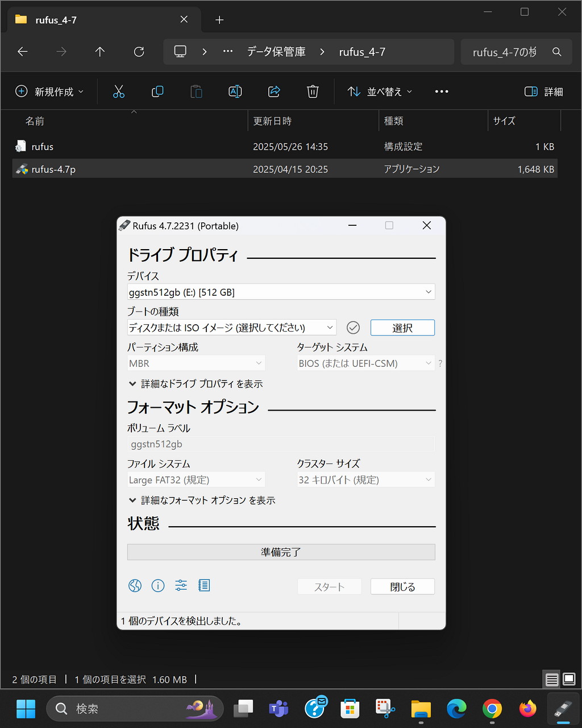Click the taskbar 検索 search box
The height and width of the screenshot is (728, 582).
(135, 709)
